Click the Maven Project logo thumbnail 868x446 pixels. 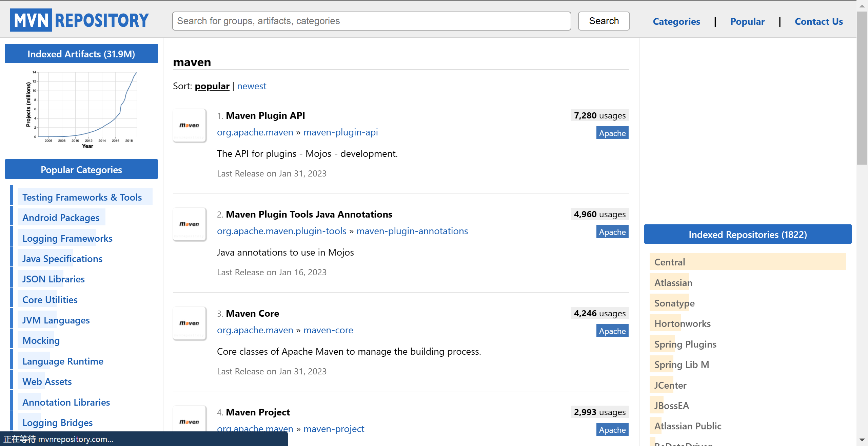[190, 419]
